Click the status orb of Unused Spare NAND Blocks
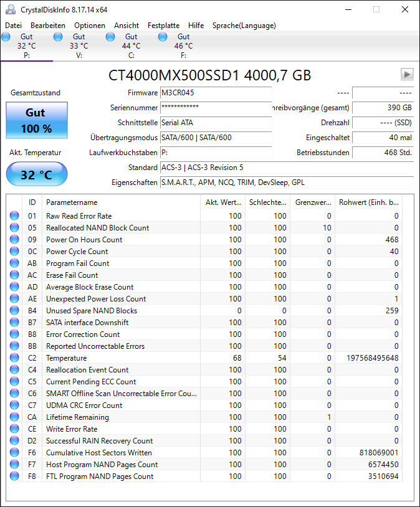 14,310
